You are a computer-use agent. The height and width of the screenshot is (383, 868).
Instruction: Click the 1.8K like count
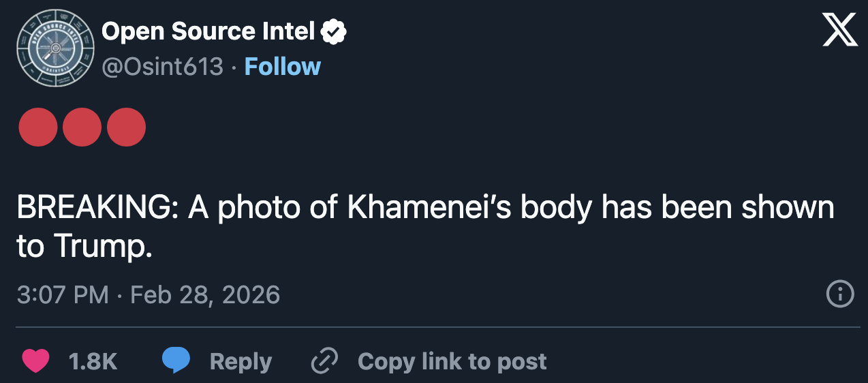point(93,361)
